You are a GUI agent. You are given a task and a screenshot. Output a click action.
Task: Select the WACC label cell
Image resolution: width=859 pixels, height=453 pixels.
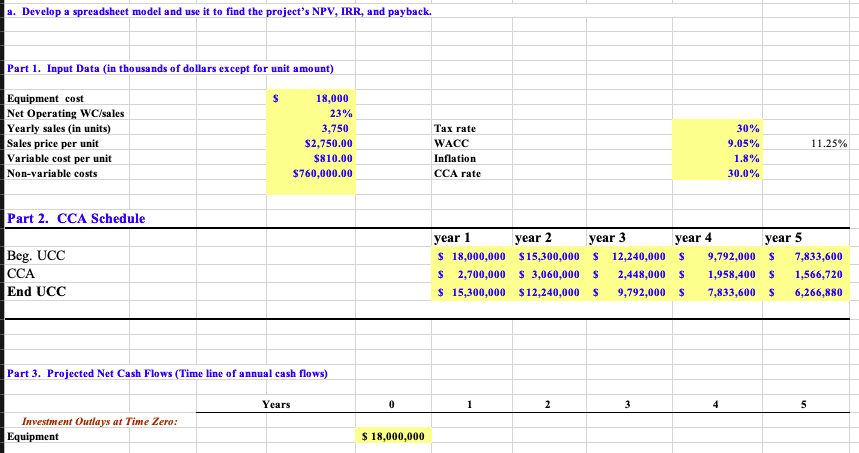click(451, 144)
